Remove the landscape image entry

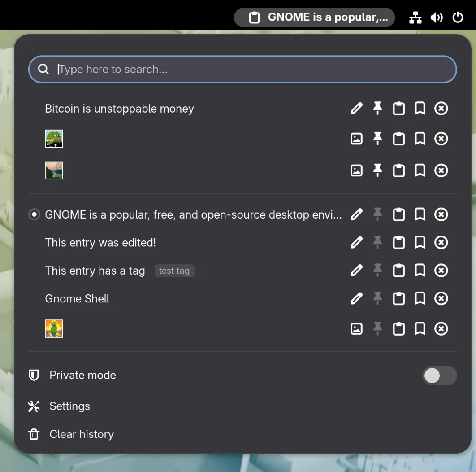[441, 170]
